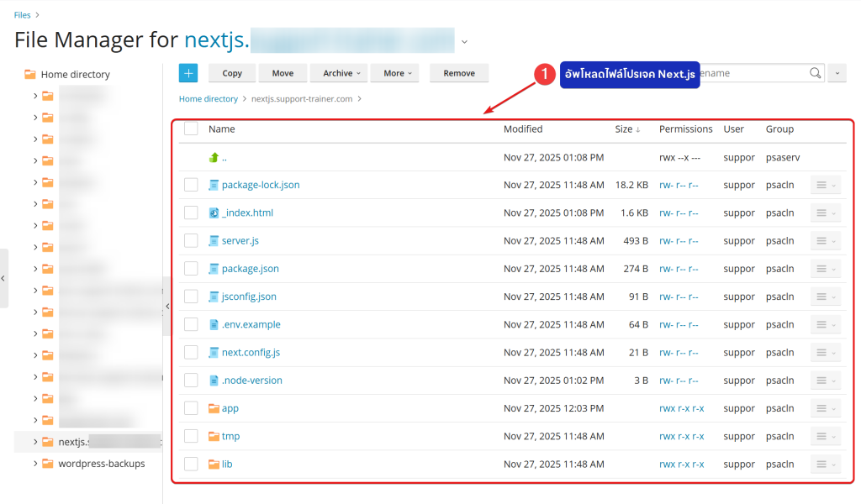
Task: Click the _index.html file icon
Action: [214, 213]
